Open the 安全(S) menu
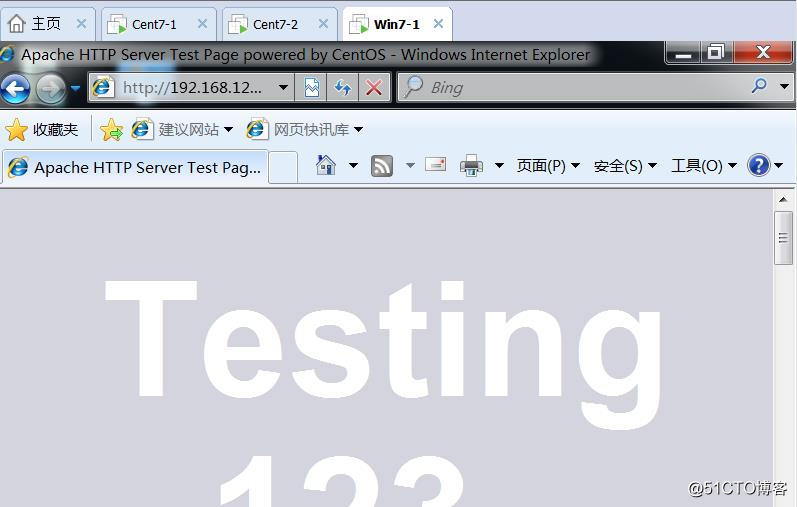Viewport: 797px width, 507px height. click(625, 166)
